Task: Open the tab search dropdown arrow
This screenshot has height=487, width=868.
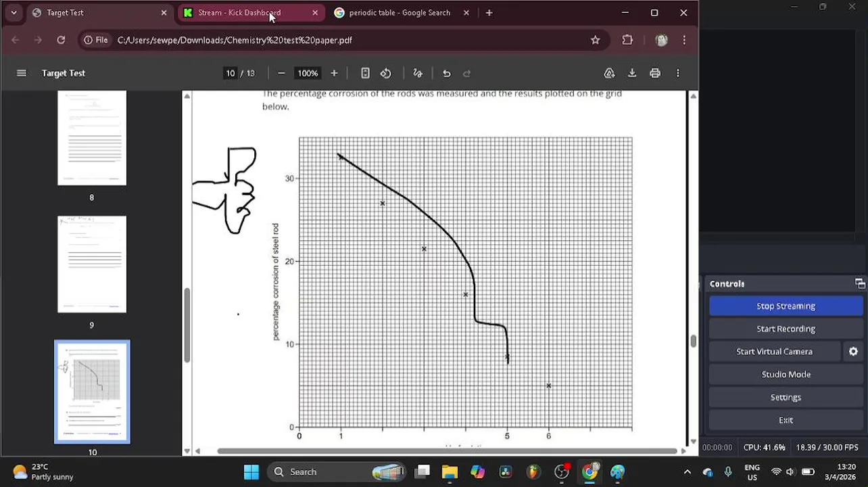Action: [14, 12]
